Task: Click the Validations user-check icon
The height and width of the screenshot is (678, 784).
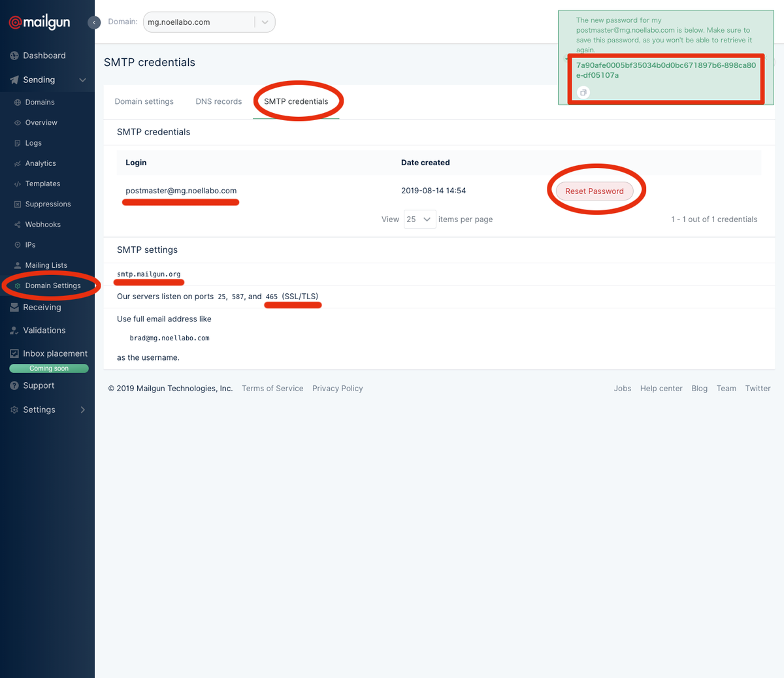Action: [x=14, y=331]
